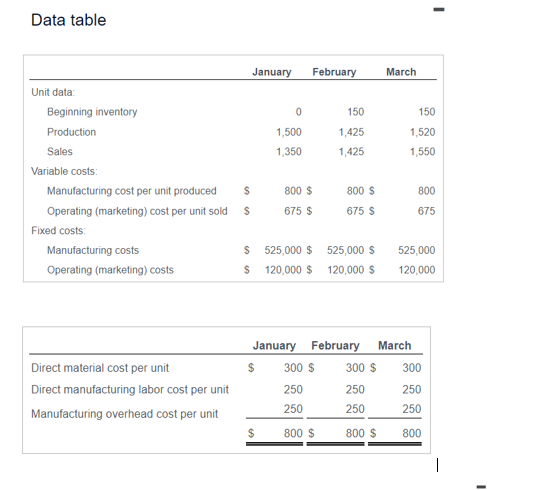Select February production value 1,425

pyautogui.click(x=351, y=132)
